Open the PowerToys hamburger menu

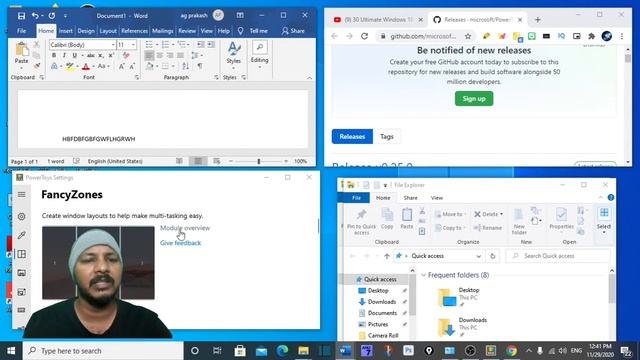tap(22, 195)
